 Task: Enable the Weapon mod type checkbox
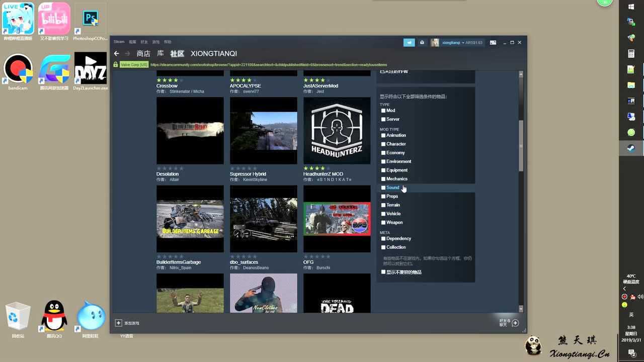click(383, 222)
